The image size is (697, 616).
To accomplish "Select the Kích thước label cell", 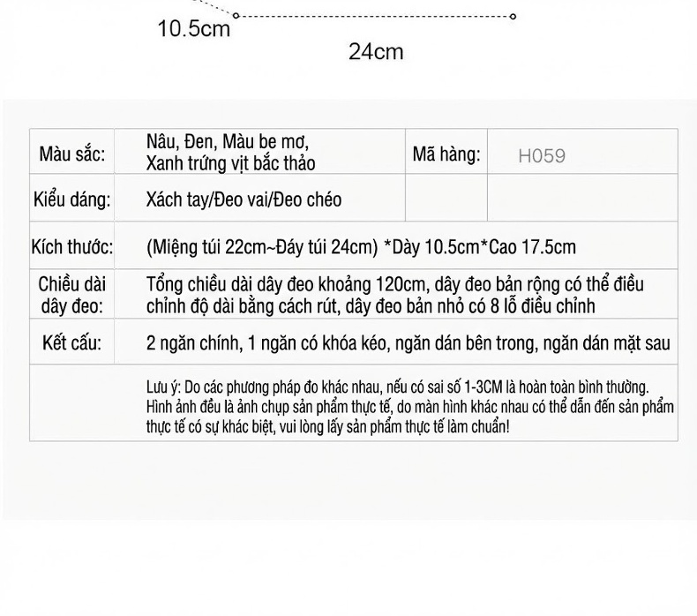I will [x=72, y=247].
